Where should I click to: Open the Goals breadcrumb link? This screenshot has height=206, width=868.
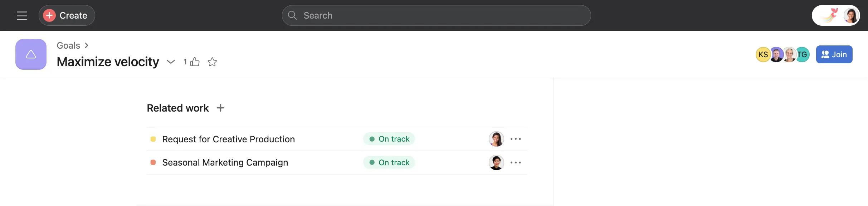tap(68, 45)
